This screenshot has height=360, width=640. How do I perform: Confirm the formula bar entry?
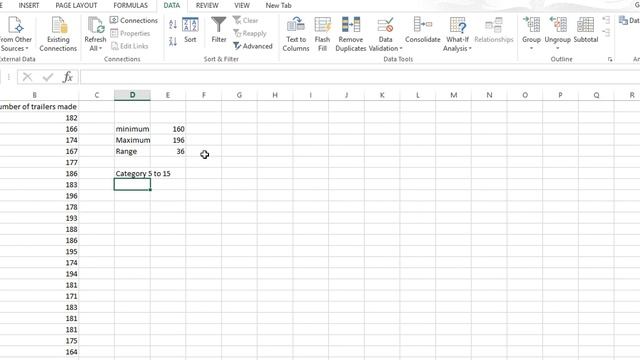[x=48, y=77]
